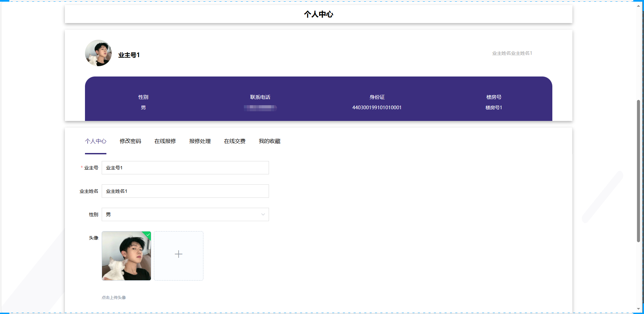The image size is (644, 314).
Task: Click into the 业主姓名 text field
Action: (x=185, y=191)
